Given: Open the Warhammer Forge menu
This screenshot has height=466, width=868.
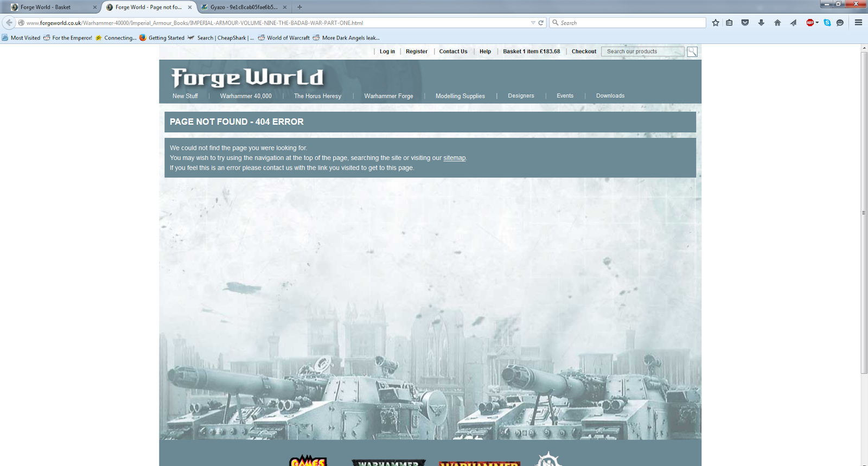Looking at the screenshot, I should click(388, 96).
